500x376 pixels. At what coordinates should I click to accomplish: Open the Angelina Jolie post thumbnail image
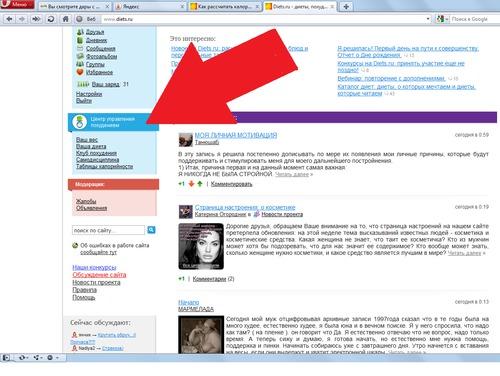click(201, 246)
